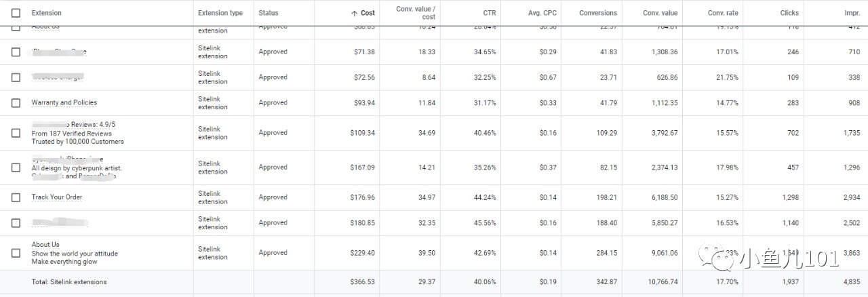Screen dimensions: 868x297
Task: Tick the checkbox for the $72.56 row
Action: 16,77
